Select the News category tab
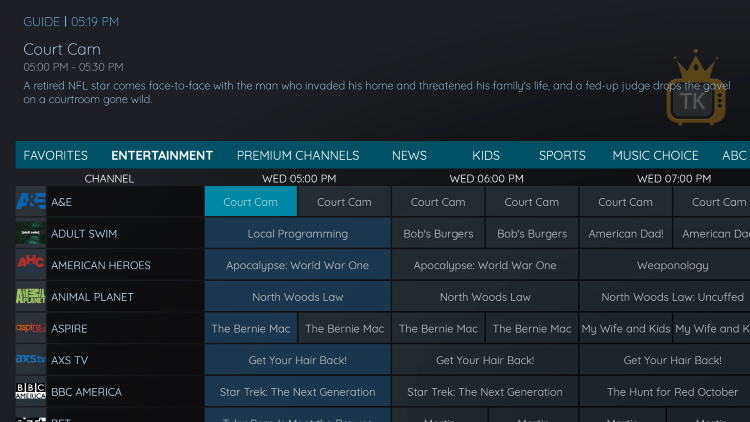This screenshot has height=422, width=750. click(x=409, y=155)
